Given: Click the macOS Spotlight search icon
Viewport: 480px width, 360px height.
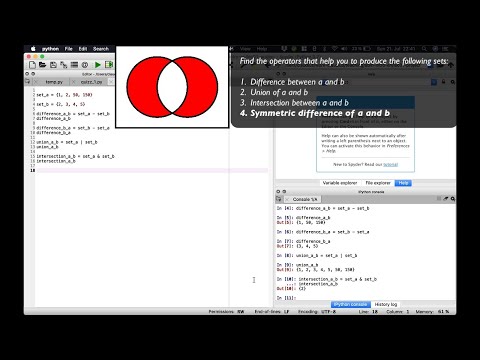Looking at the screenshot, I should tap(424, 49).
